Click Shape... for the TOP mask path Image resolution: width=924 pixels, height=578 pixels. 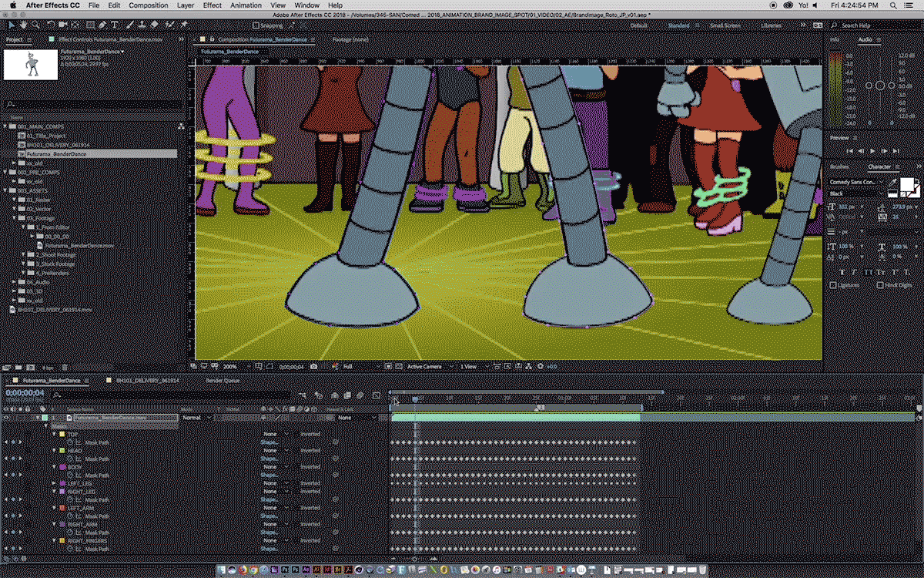pyautogui.click(x=269, y=442)
